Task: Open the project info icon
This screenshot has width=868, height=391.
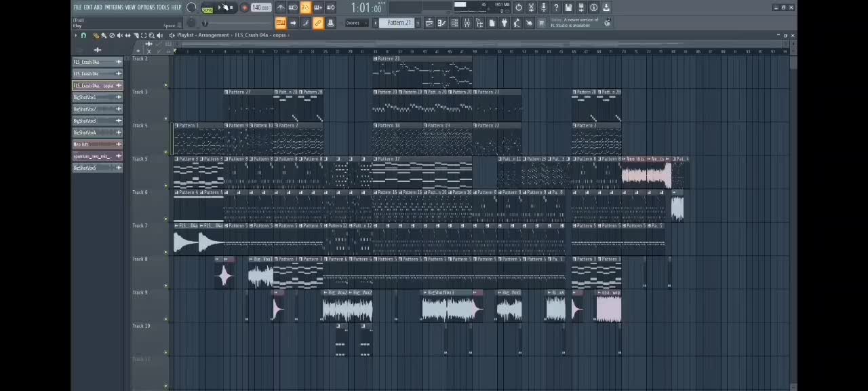Action: 593,7
